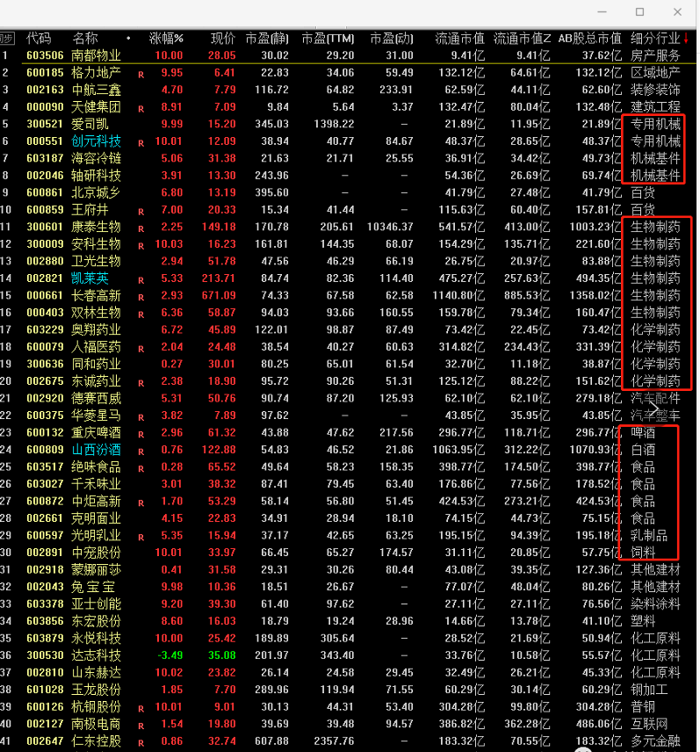Click the 乳制品 industry cell

[x=649, y=536]
